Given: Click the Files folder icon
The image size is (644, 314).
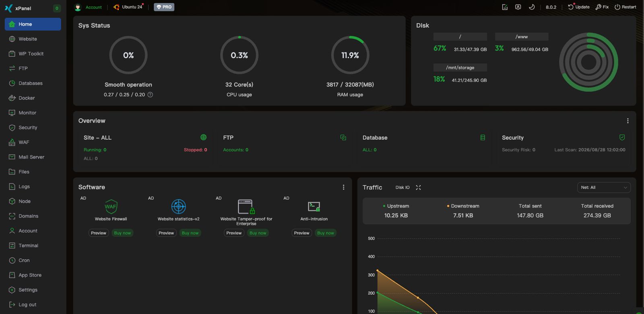Looking at the screenshot, I should [x=12, y=172].
